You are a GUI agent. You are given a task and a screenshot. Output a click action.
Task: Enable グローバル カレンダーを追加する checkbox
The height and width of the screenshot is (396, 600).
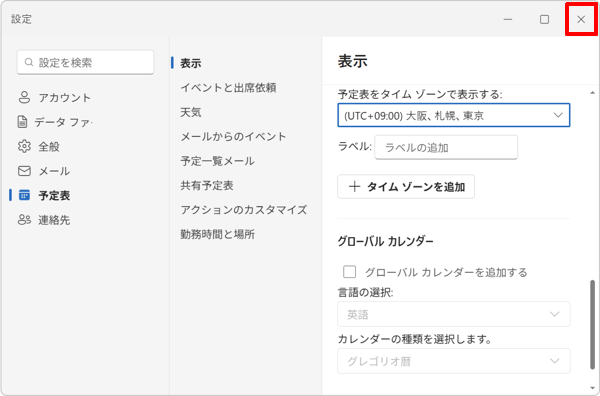349,272
